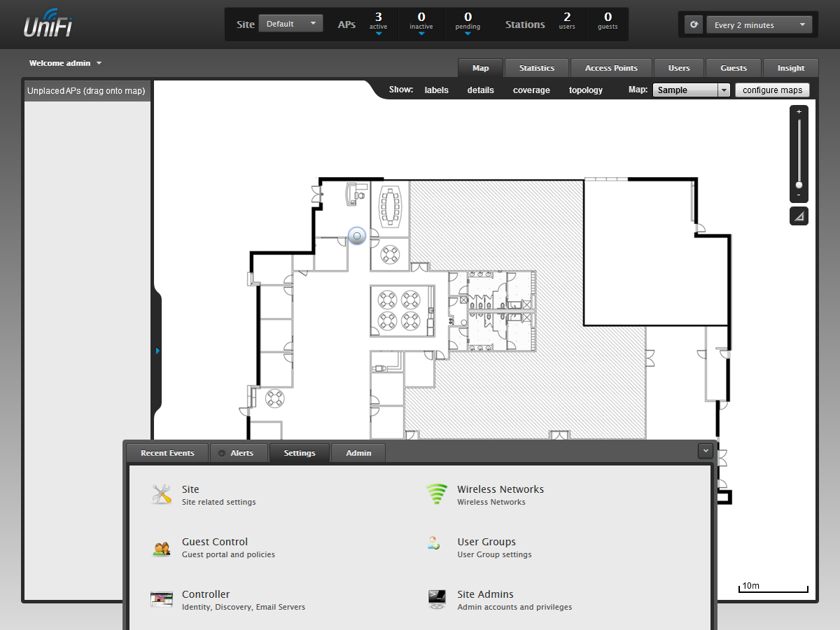This screenshot has width=840, height=630.
Task: Open Site settings via the tools icon
Action: pos(162,494)
